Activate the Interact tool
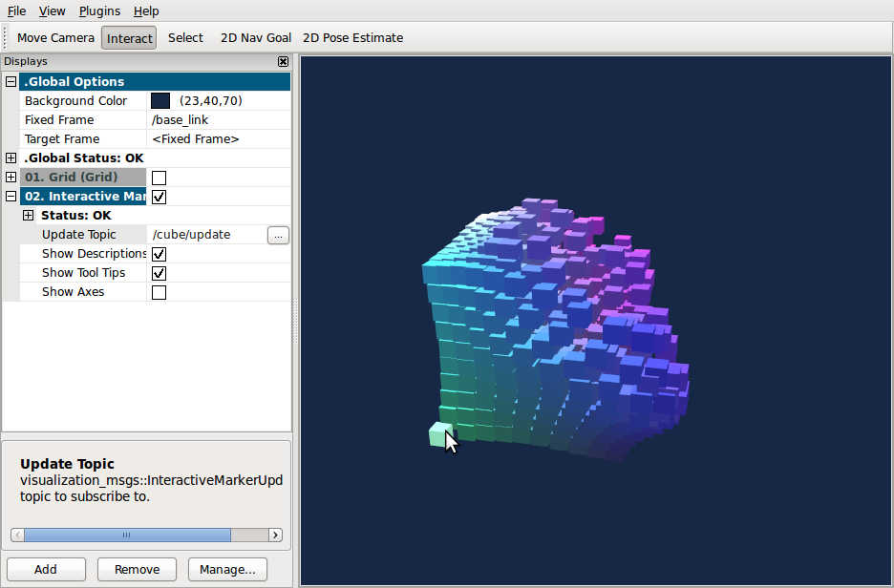 129,38
